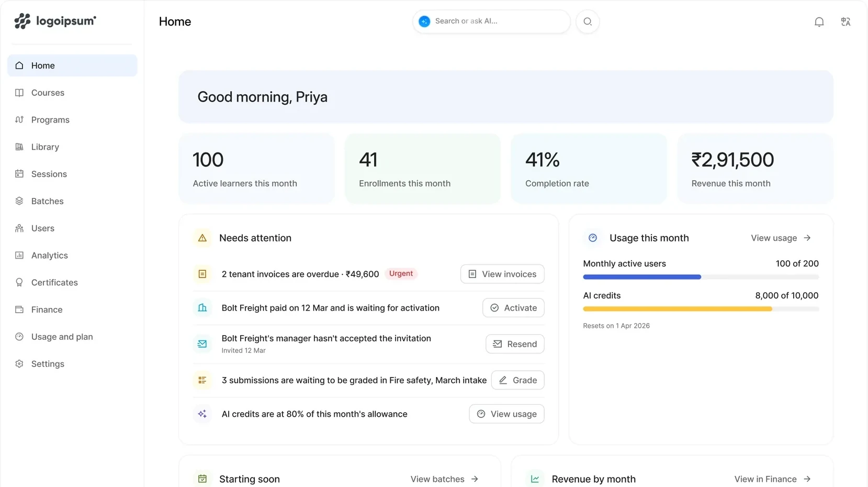This screenshot has width=868, height=487.
Task: Click the Programs route icon
Action: pos(19,120)
